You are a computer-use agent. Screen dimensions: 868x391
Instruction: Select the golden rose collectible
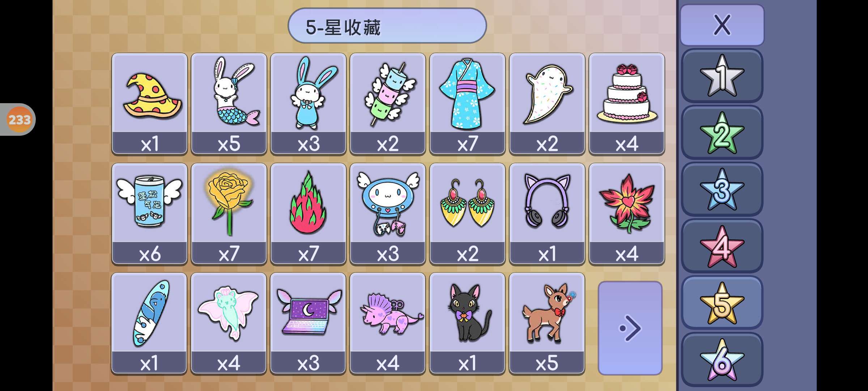click(x=229, y=214)
